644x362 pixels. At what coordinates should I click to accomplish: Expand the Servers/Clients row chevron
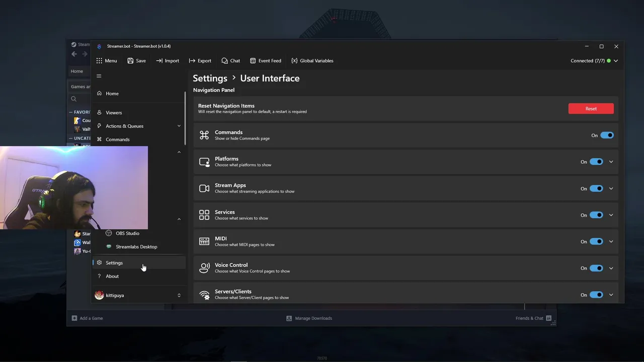(611, 295)
